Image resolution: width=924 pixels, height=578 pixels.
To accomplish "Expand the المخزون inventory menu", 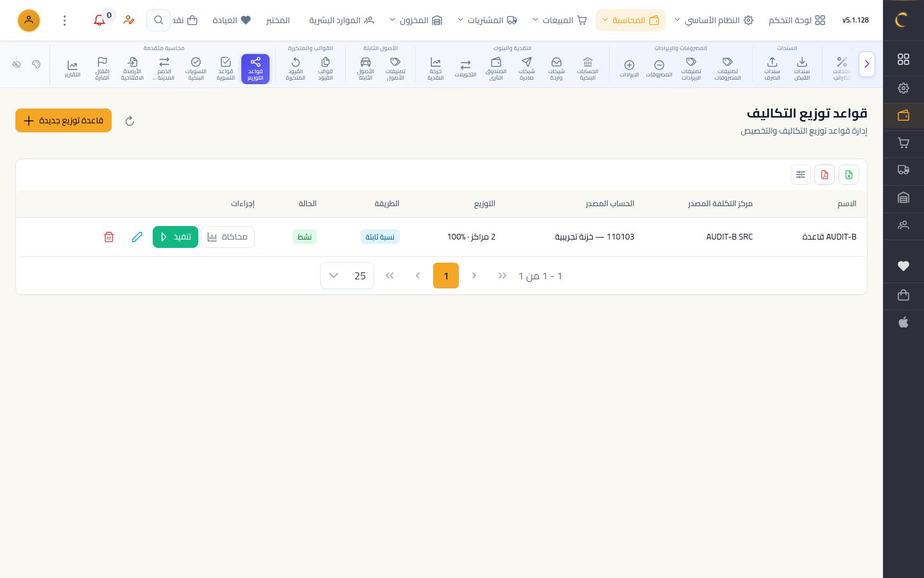I will tap(416, 21).
